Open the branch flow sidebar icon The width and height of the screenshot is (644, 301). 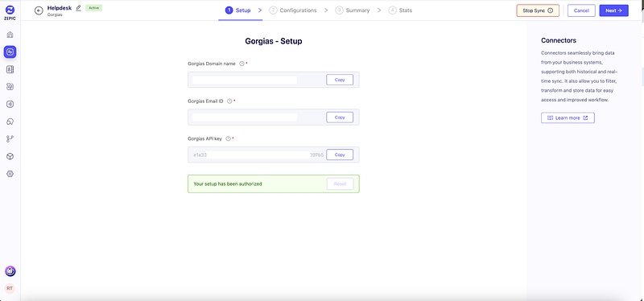pos(10,138)
